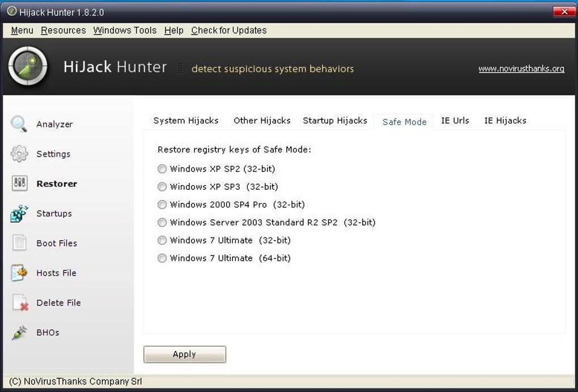Select the Restorer sidebar label

pyautogui.click(x=57, y=184)
